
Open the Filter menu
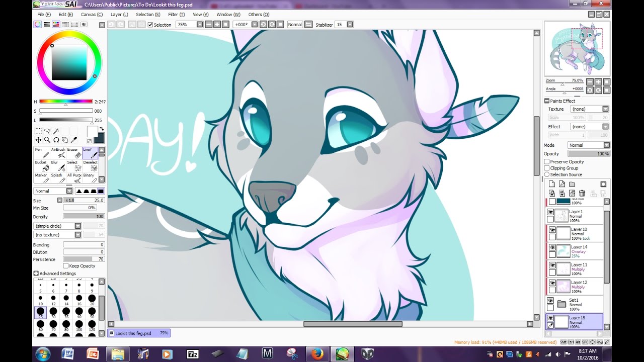[x=176, y=15]
